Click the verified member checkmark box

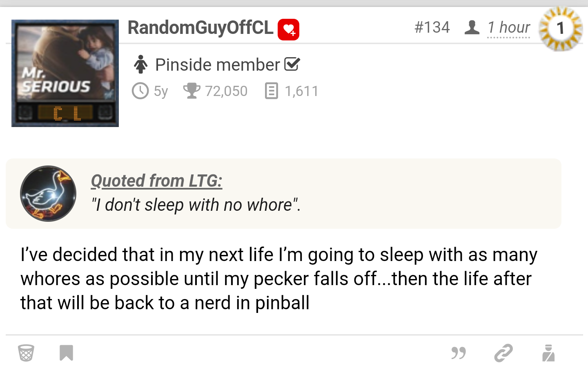[292, 64]
